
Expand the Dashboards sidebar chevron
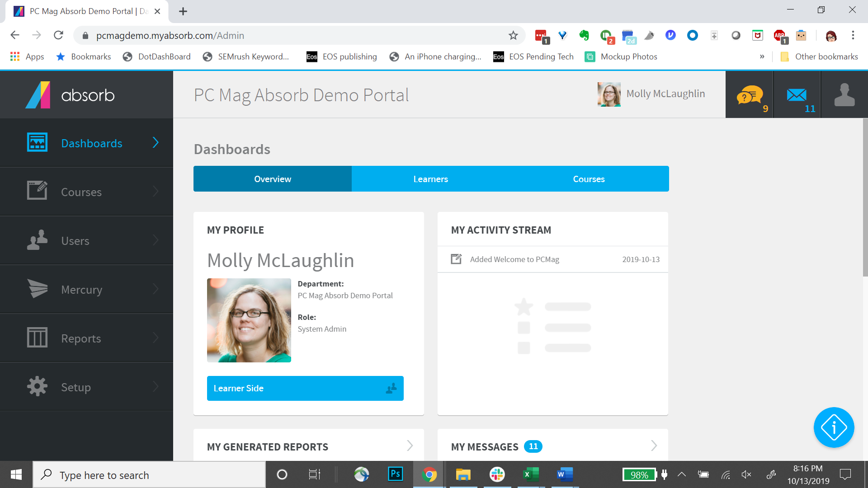(x=156, y=143)
